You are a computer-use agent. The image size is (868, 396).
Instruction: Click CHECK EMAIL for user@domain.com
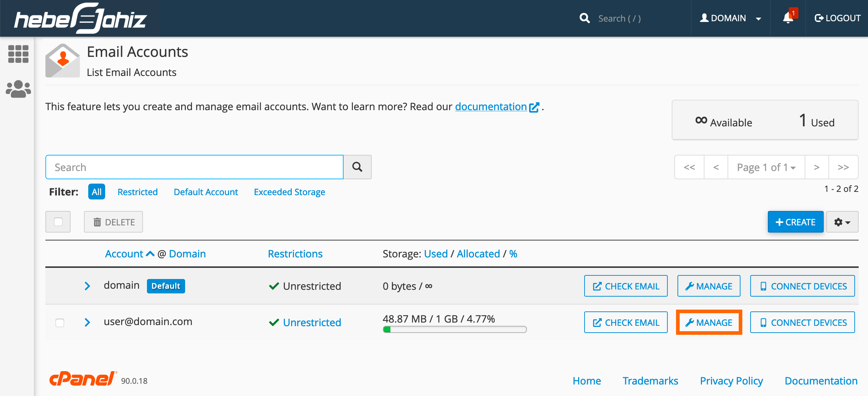click(626, 322)
